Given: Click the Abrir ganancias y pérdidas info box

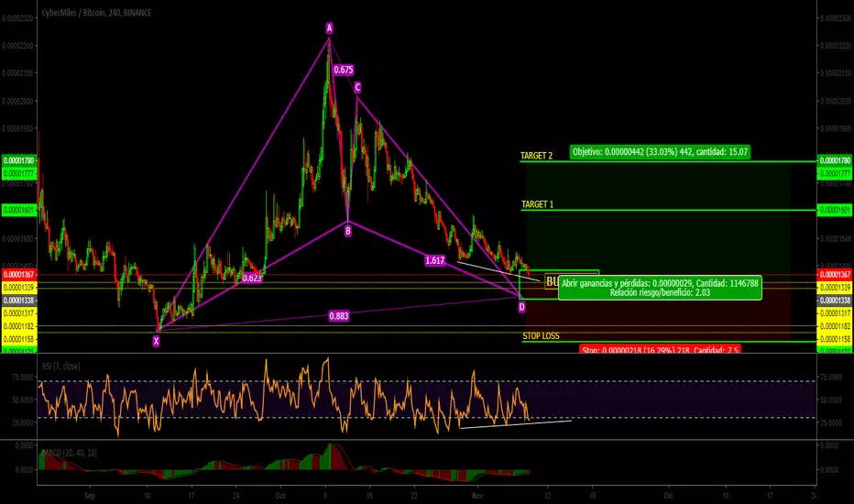Looking at the screenshot, I should [660, 288].
